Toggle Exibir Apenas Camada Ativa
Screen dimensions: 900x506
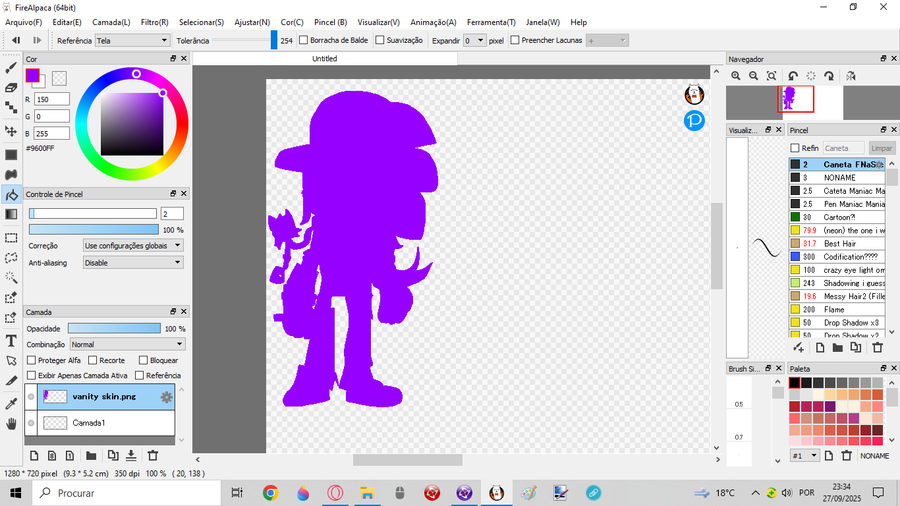pyautogui.click(x=32, y=375)
